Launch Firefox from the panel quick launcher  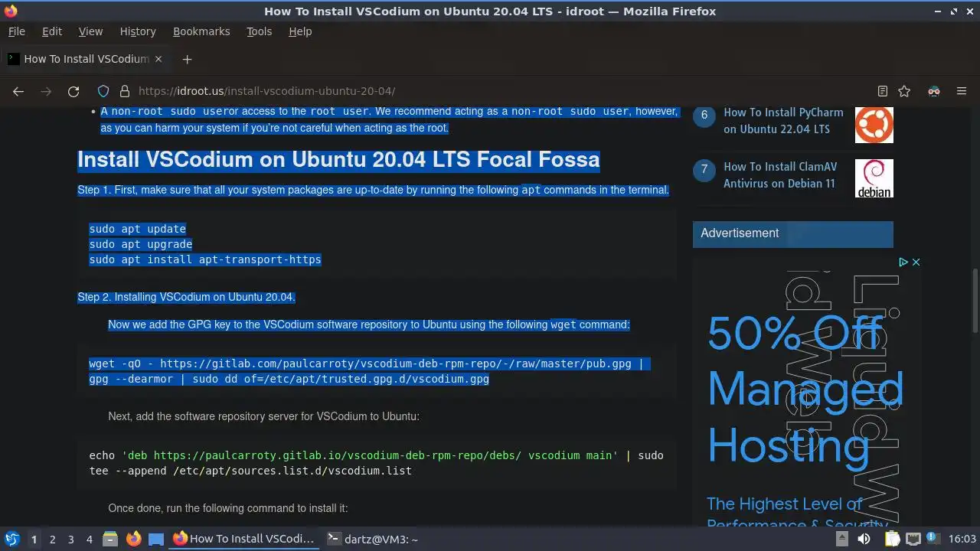(x=133, y=539)
